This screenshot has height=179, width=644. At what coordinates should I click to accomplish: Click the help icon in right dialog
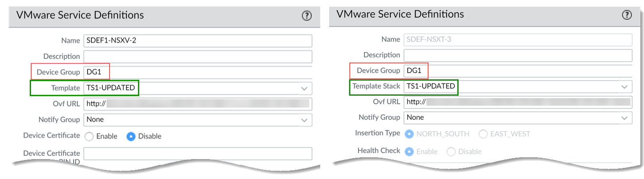pos(627,15)
